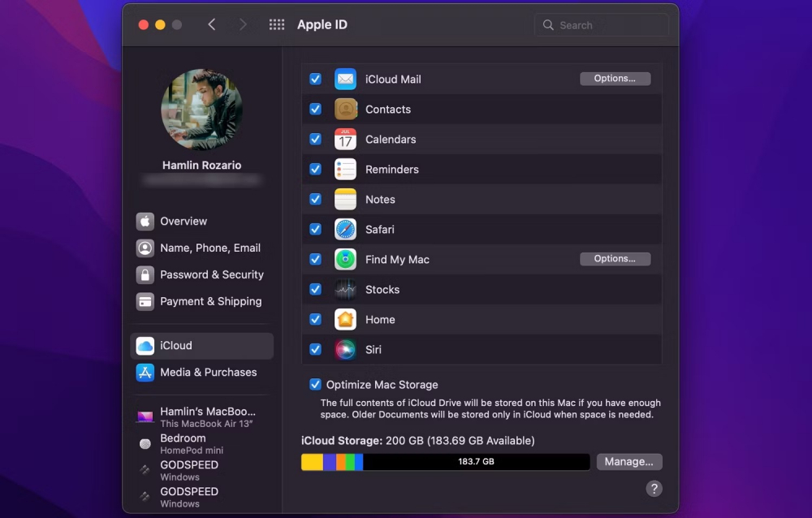Click the Siri icon in the list

(x=345, y=350)
